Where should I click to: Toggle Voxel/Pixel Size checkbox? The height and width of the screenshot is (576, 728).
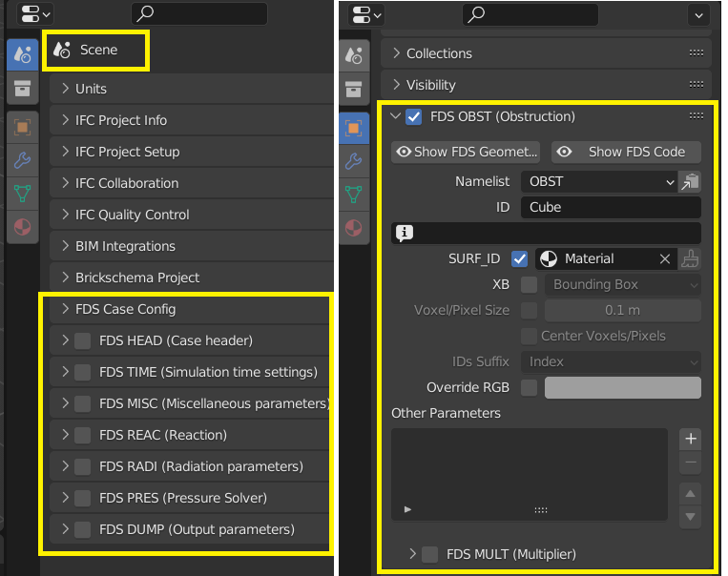click(529, 311)
